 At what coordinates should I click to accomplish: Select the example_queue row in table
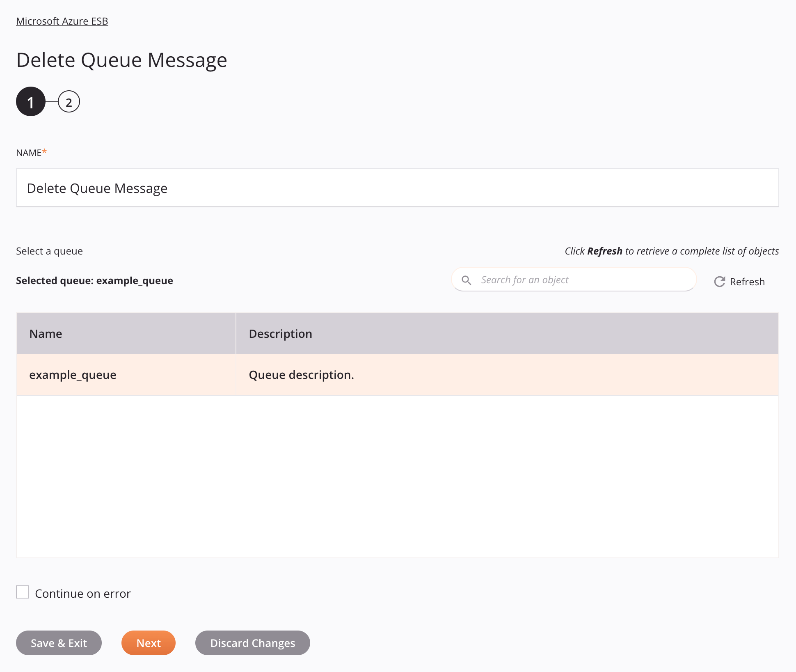397,374
